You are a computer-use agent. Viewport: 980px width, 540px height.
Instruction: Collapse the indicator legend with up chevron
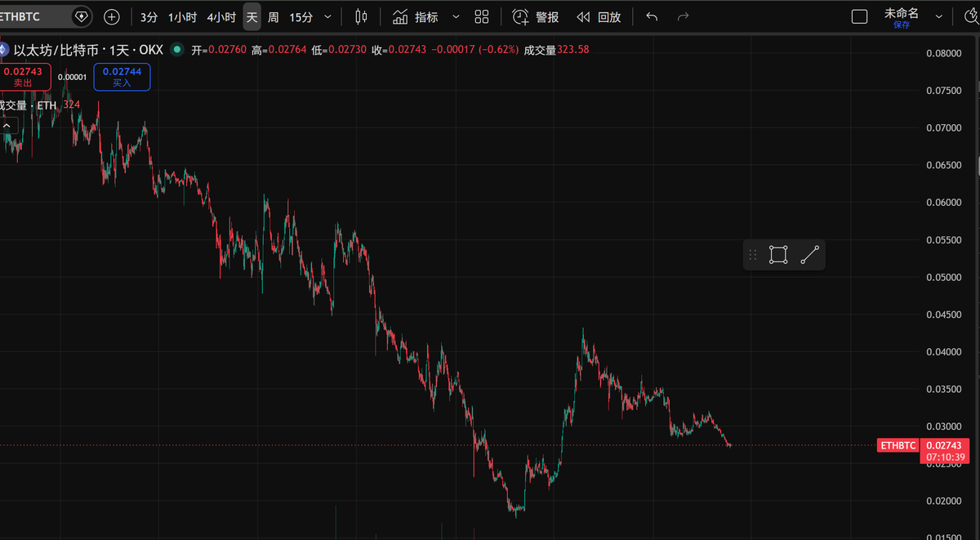click(7, 126)
